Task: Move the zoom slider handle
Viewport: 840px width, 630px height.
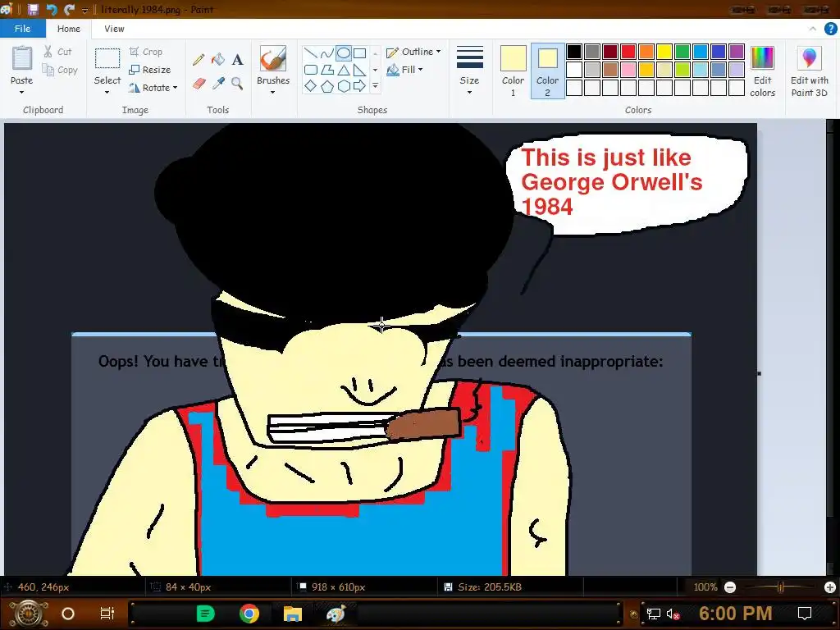Action: pos(781,587)
